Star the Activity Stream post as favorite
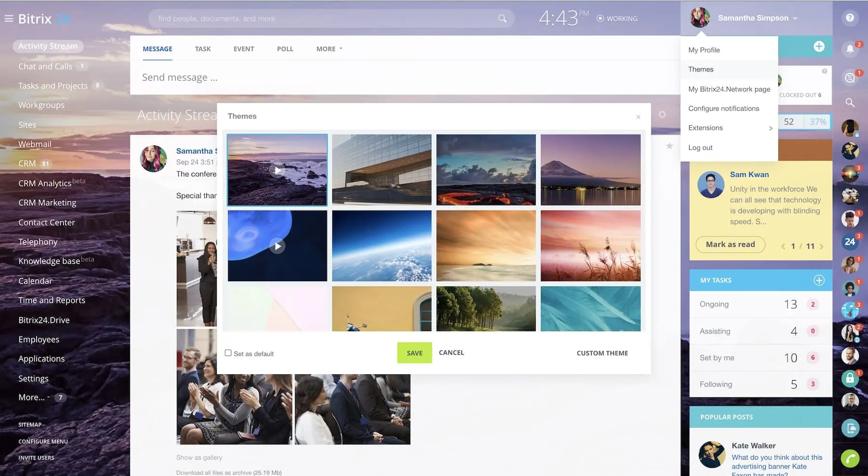The height and width of the screenshot is (476, 868). pos(669,146)
